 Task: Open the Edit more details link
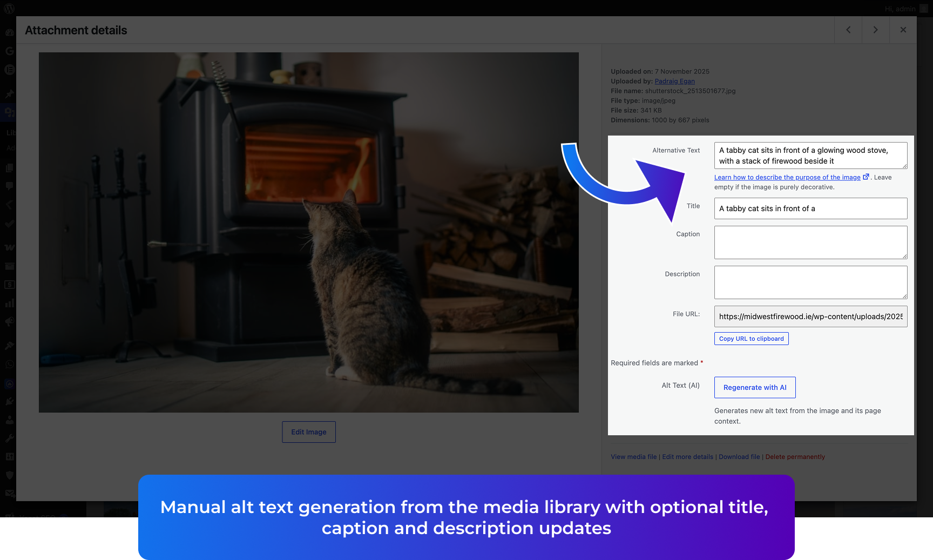688,457
